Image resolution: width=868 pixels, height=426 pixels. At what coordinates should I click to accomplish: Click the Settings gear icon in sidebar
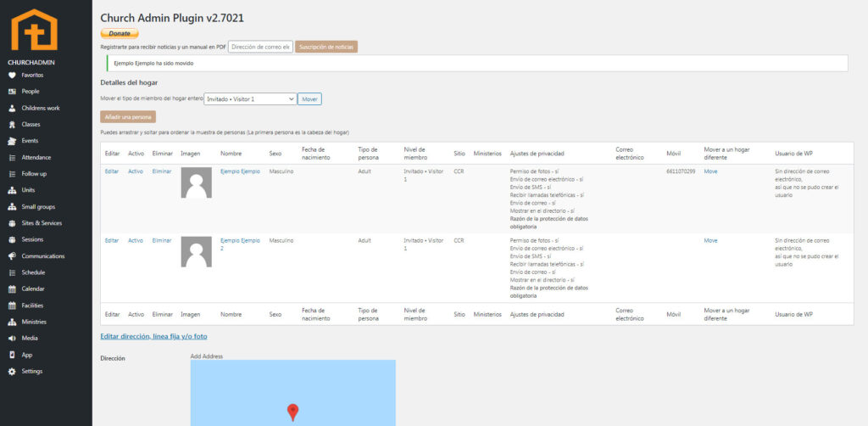pyautogui.click(x=12, y=372)
